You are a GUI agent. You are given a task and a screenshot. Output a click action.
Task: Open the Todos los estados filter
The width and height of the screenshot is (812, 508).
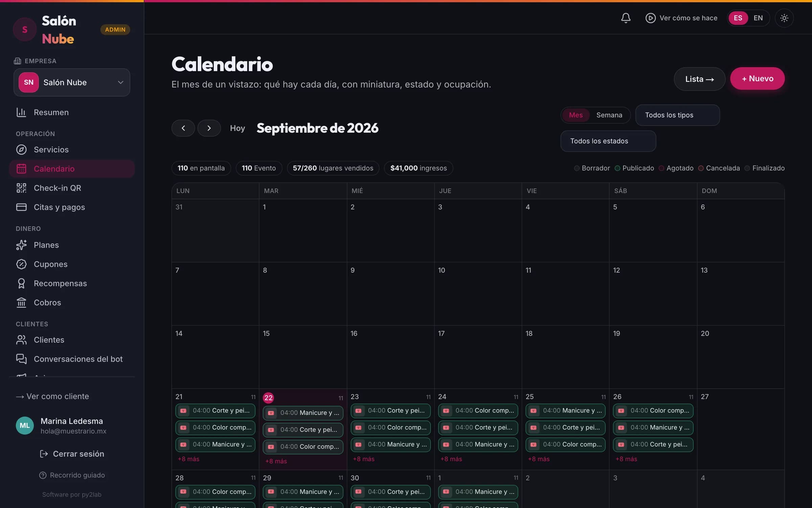[x=608, y=141]
